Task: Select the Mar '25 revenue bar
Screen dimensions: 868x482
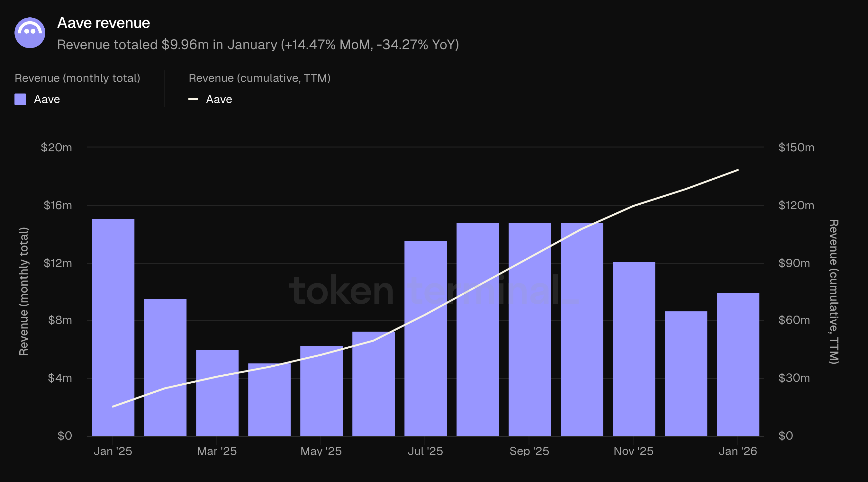Action: coord(217,392)
